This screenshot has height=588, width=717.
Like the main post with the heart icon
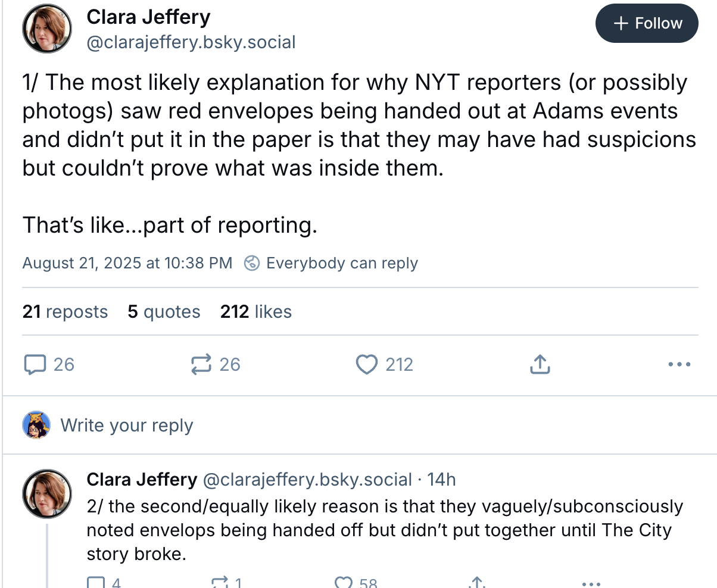click(367, 364)
